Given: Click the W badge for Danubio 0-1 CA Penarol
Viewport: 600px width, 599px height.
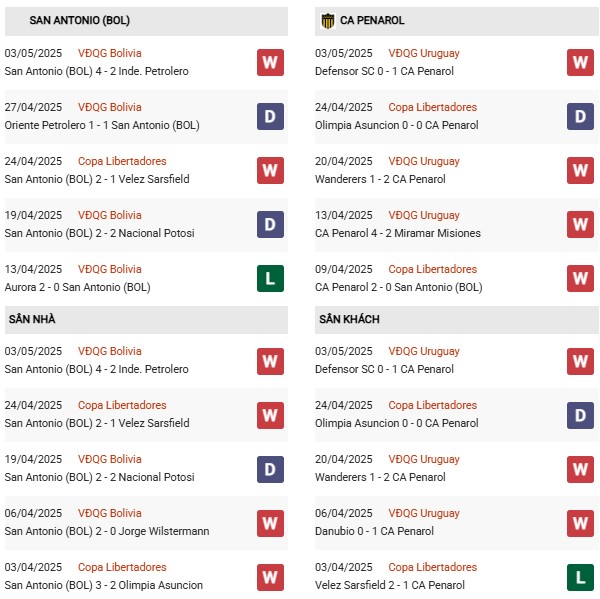Looking at the screenshot, I should pyautogui.click(x=580, y=523).
